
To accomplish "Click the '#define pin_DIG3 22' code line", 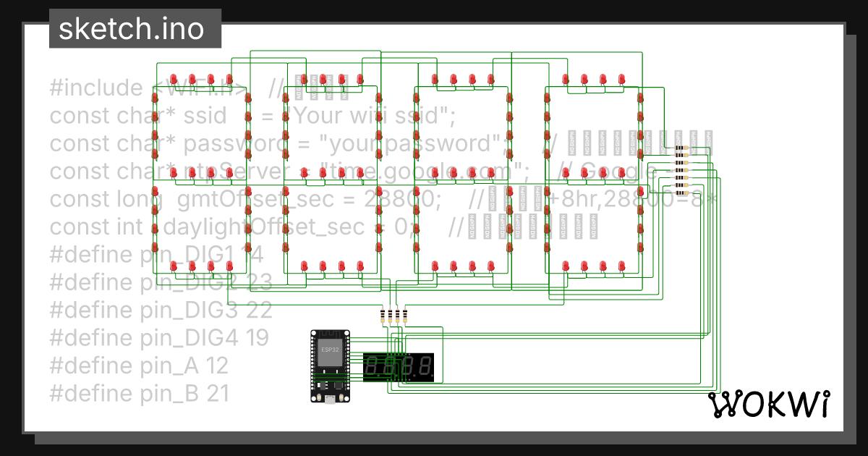I will [x=161, y=310].
